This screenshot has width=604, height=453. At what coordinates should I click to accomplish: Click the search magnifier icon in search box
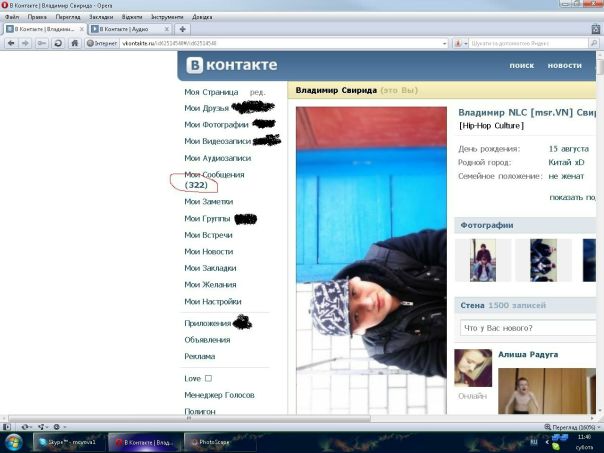[x=594, y=43]
